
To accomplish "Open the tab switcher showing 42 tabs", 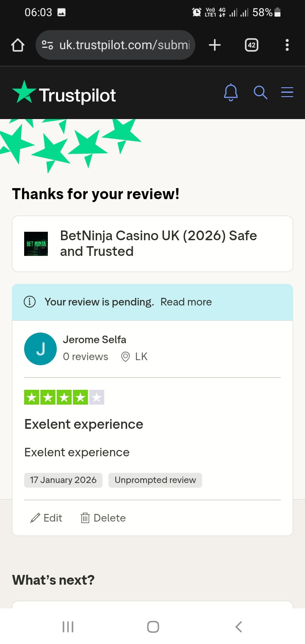I will click(252, 45).
